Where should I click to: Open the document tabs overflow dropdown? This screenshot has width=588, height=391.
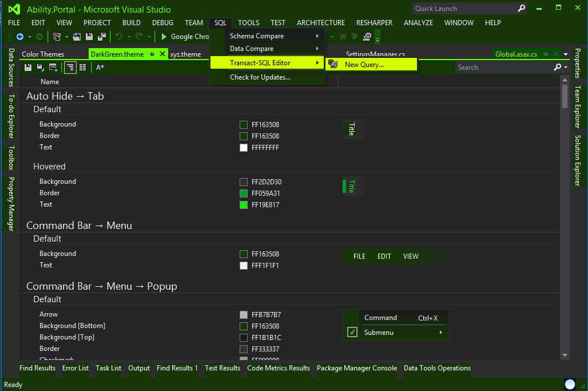coord(566,54)
